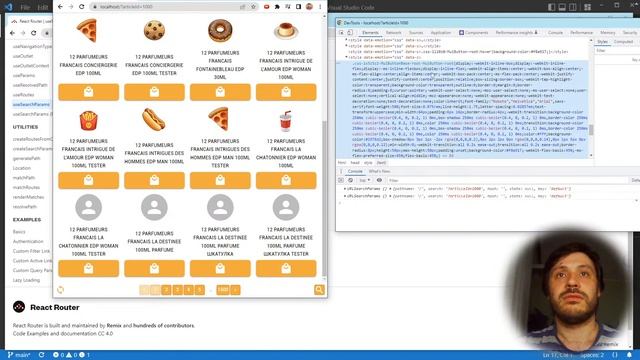Click the Chrome profile avatar
This screenshot has width=640, height=360.
click(x=309, y=7)
